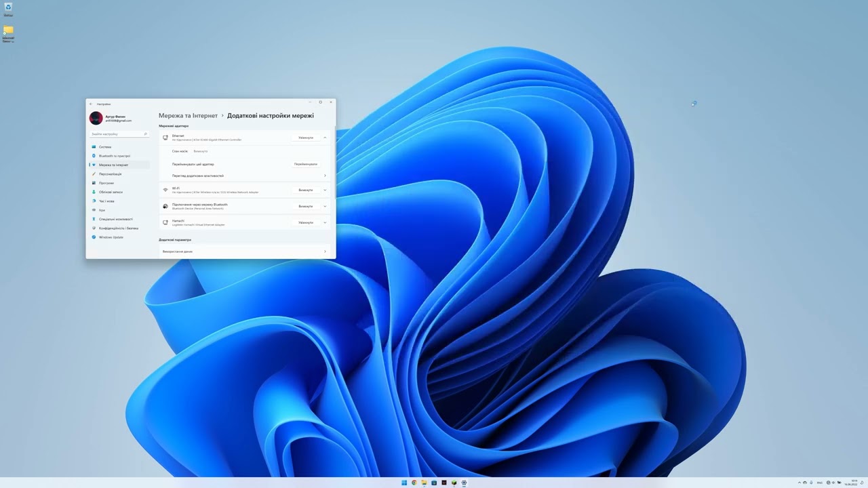Screen dimensions: 868x488
Task: Click the Ethernet adapter icon
Action: [x=165, y=138]
